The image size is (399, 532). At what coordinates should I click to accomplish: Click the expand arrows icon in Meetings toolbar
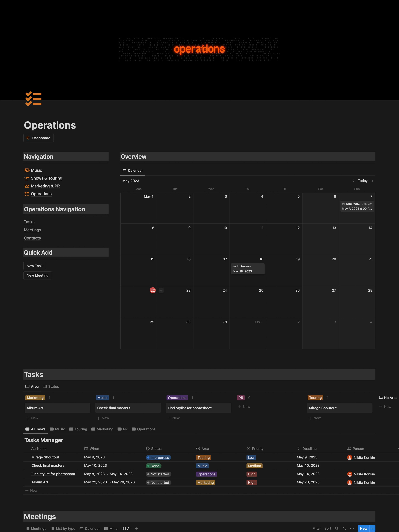344,528
